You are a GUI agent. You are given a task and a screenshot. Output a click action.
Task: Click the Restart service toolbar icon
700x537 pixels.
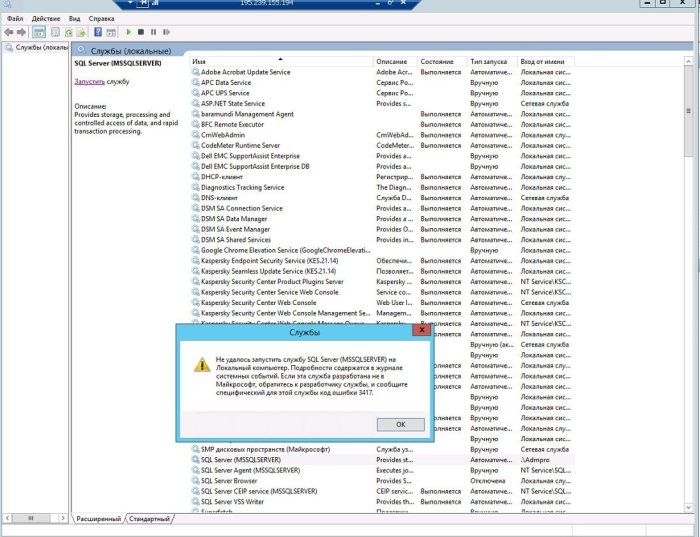coord(167,32)
